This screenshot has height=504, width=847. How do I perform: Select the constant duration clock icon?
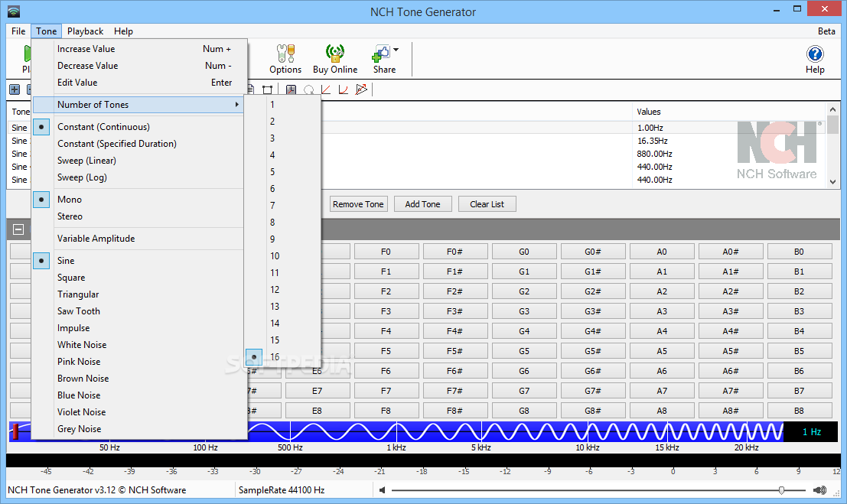click(x=292, y=89)
